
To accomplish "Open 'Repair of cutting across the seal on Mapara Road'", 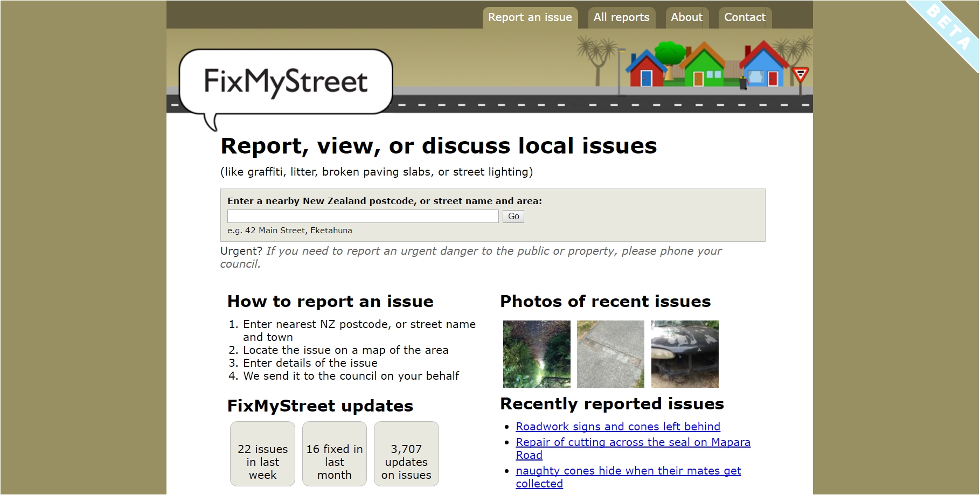I will (633, 449).
